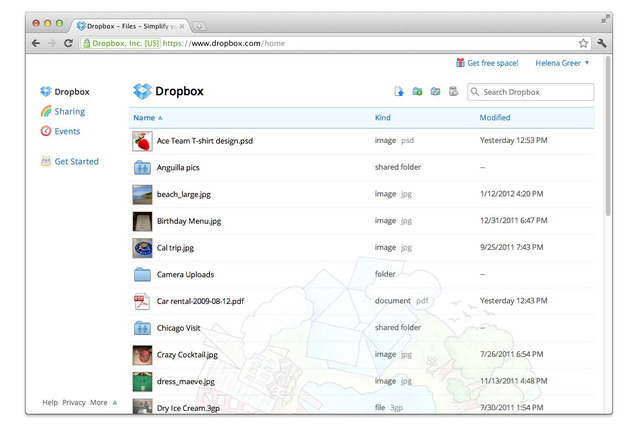
Task: Sort the file list by Modified
Action: 495,118
